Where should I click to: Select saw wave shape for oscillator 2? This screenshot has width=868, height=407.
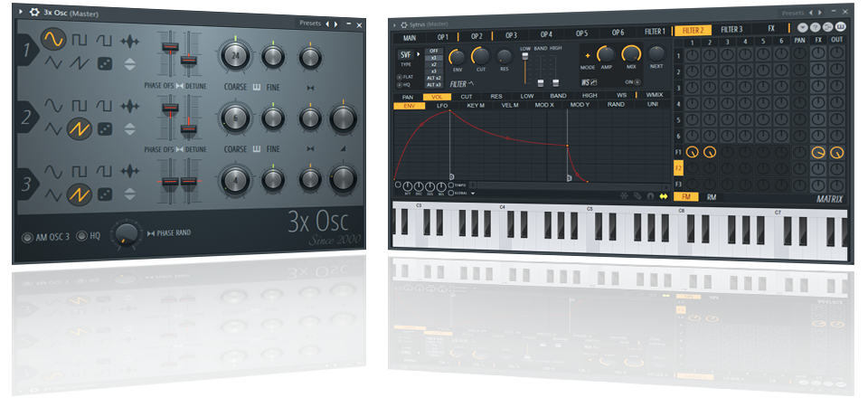pos(80,128)
